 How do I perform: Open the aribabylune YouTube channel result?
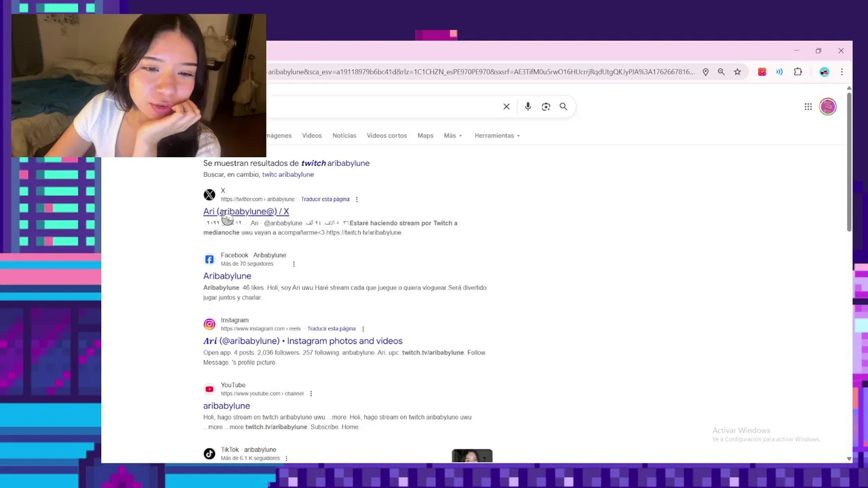point(226,406)
